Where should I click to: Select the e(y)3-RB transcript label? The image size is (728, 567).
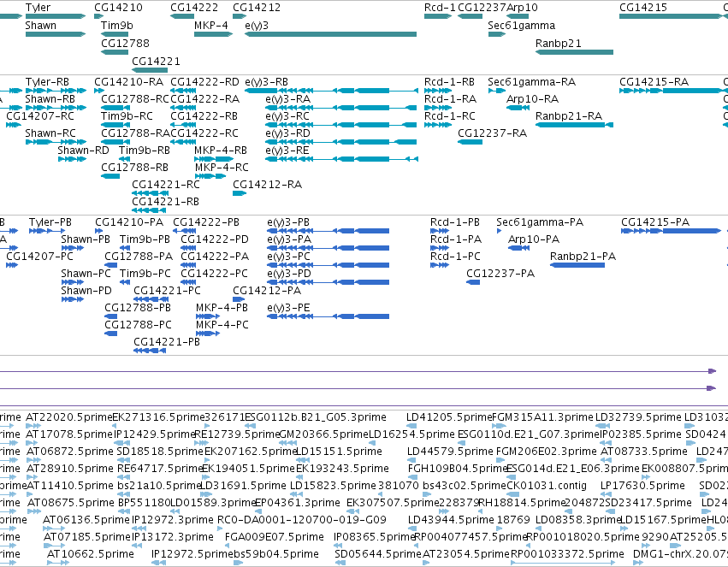(x=267, y=82)
